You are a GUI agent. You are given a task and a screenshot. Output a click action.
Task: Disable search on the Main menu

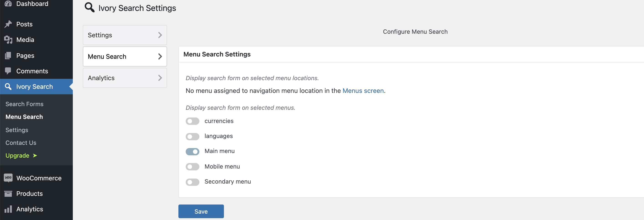coord(193,151)
